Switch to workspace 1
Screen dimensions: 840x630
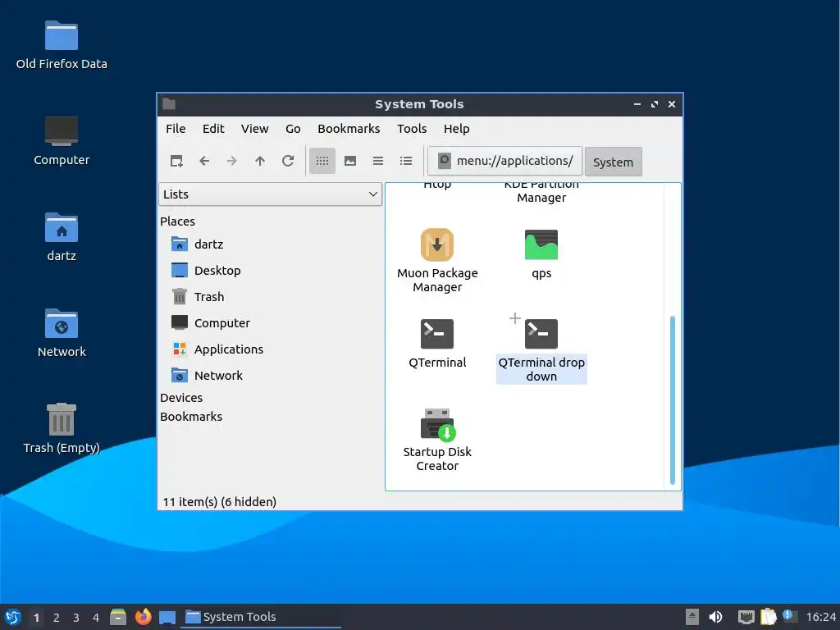[36, 618]
